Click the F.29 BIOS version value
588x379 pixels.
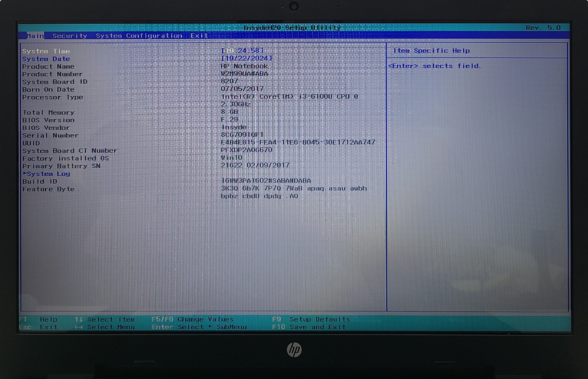(229, 119)
